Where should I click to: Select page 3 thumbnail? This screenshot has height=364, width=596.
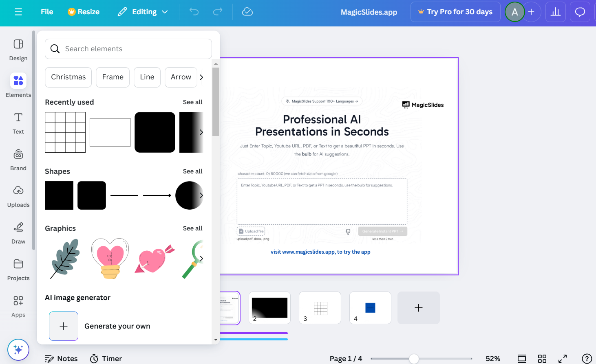click(320, 308)
